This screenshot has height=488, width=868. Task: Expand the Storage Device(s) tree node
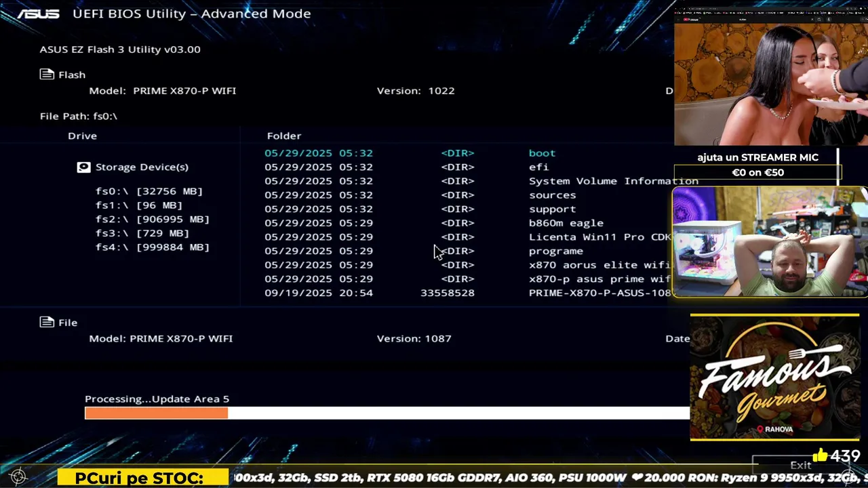(142, 167)
